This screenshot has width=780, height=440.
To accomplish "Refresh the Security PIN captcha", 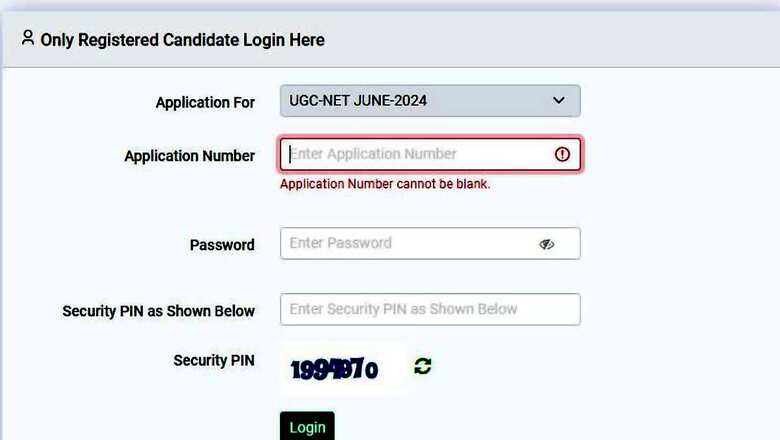I will coord(423,366).
